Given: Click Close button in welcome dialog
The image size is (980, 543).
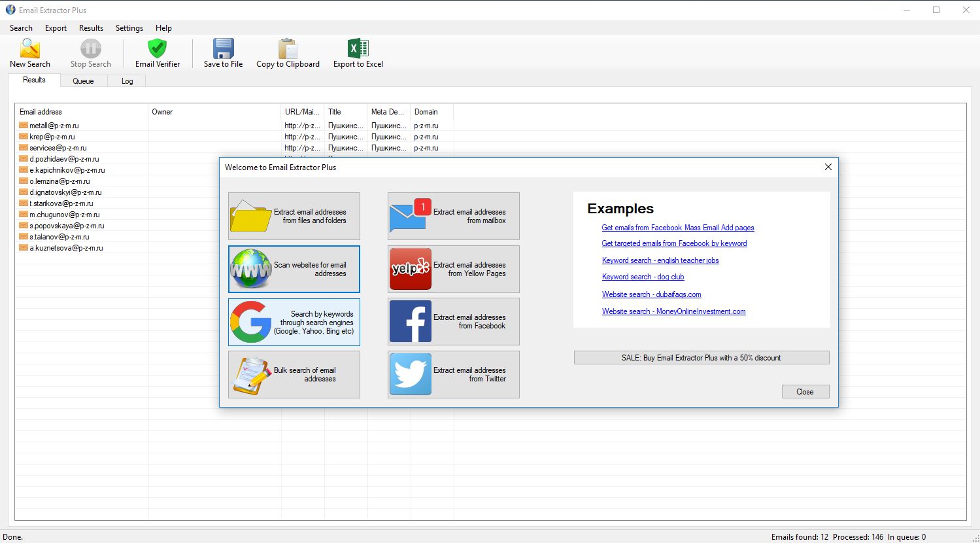Looking at the screenshot, I should click(805, 392).
